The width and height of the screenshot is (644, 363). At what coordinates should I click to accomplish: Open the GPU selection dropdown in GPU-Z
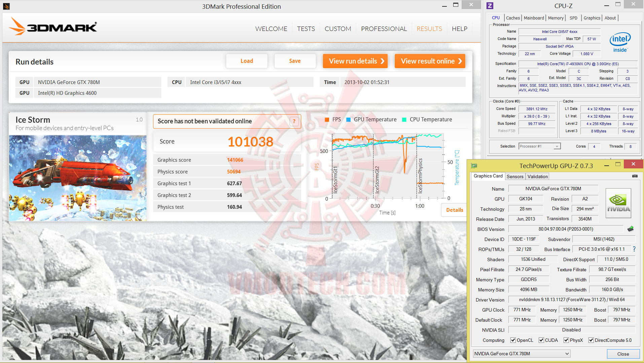click(x=522, y=354)
